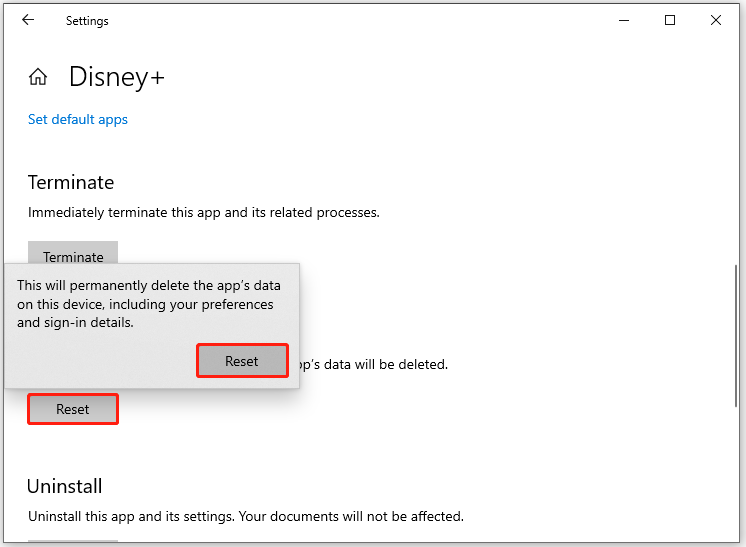Open Settings home via house icon
746x547 pixels.
tap(38, 77)
